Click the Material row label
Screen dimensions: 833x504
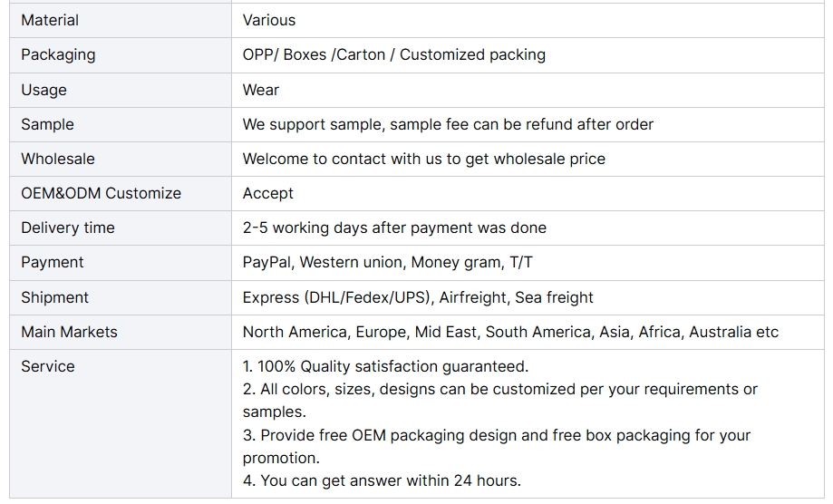point(50,20)
